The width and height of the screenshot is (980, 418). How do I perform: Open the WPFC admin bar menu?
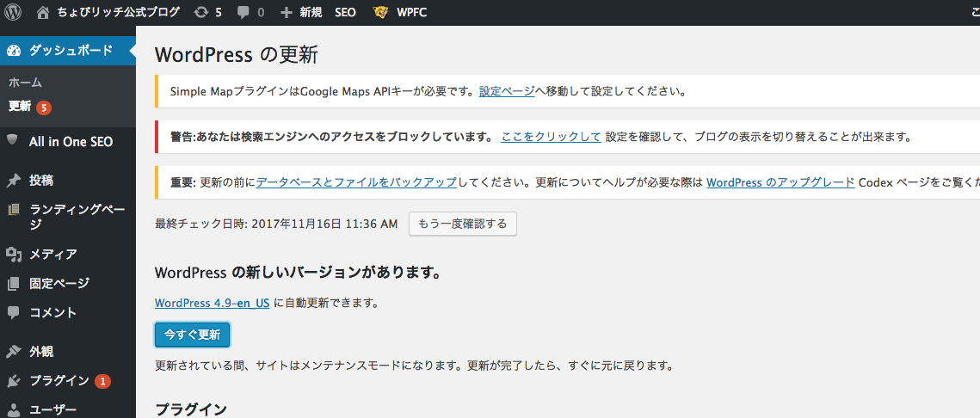[x=412, y=13]
